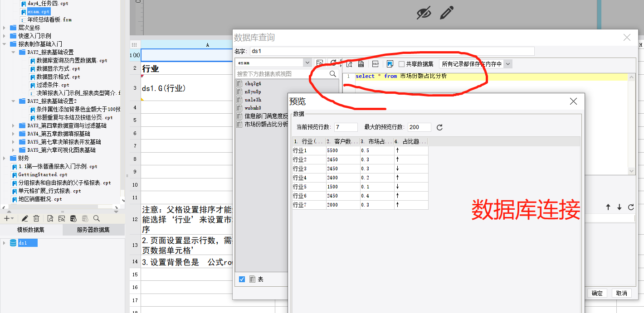Image resolution: width=644 pixels, height=313 pixels.
Task: Click the trash delete dataset icon
Action: pos(36,219)
